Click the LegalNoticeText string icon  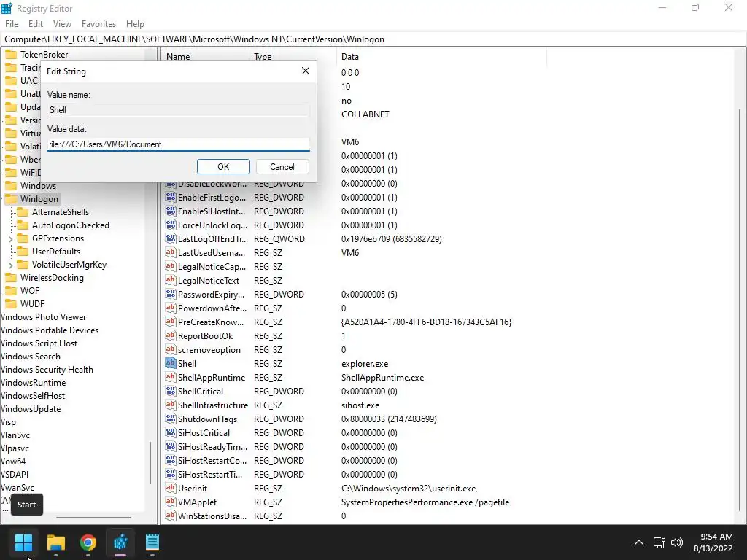click(x=170, y=280)
